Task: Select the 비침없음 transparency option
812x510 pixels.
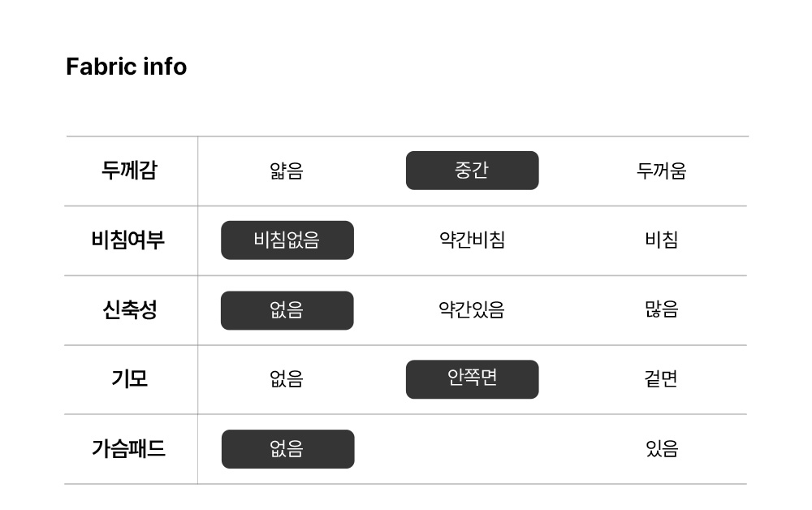Action: (287, 240)
